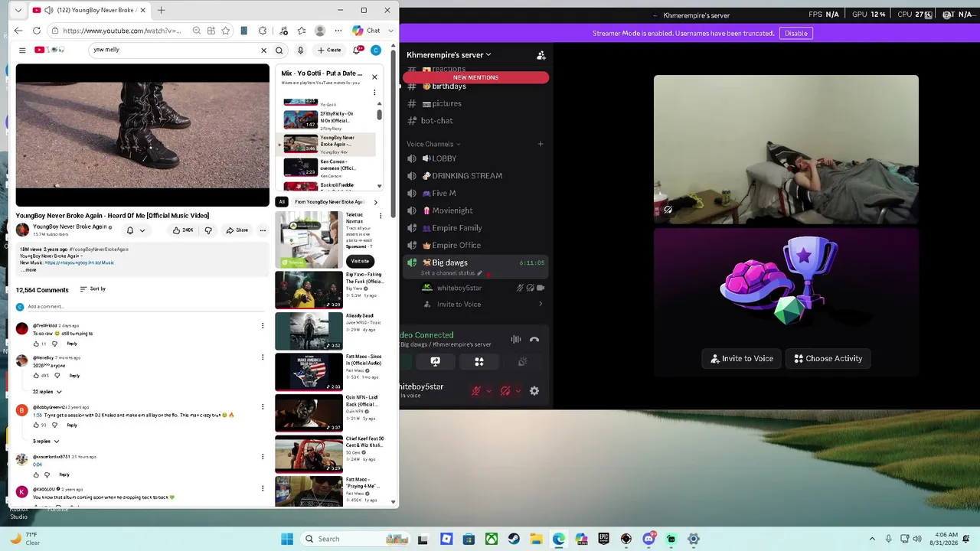Clear the 'ynw melly' search text
Image resolution: width=980 pixels, height=551 pixels.
coord(264,51)
